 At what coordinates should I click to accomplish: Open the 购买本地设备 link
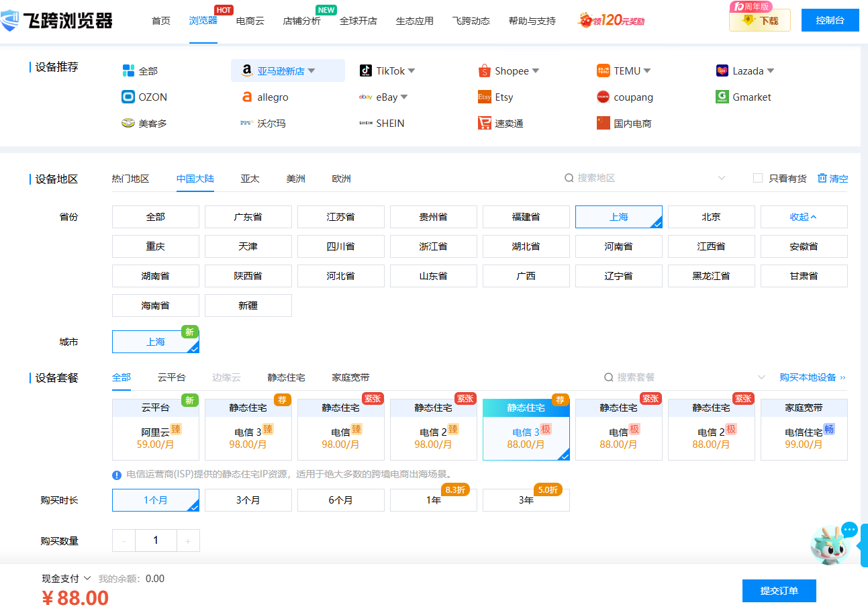(x=812, y=377)
